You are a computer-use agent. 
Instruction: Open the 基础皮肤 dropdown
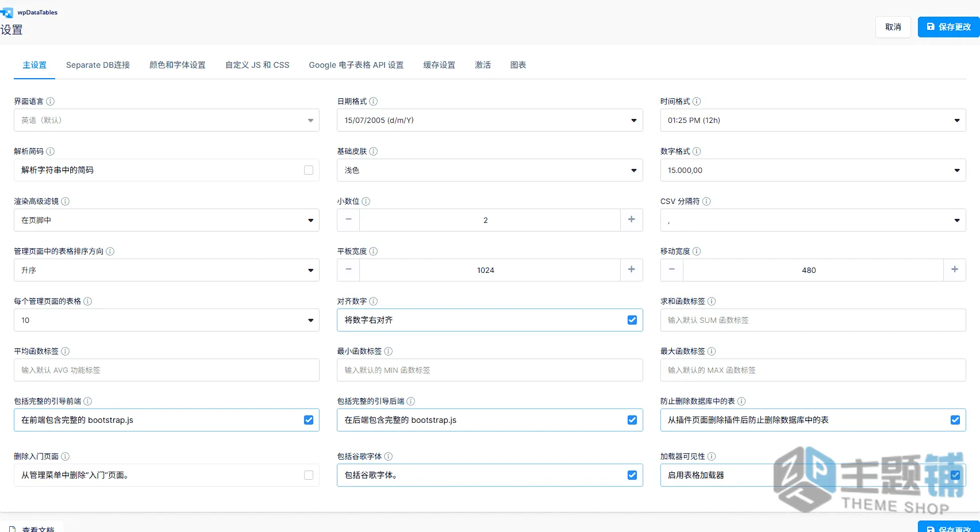(x=490, y=170)
